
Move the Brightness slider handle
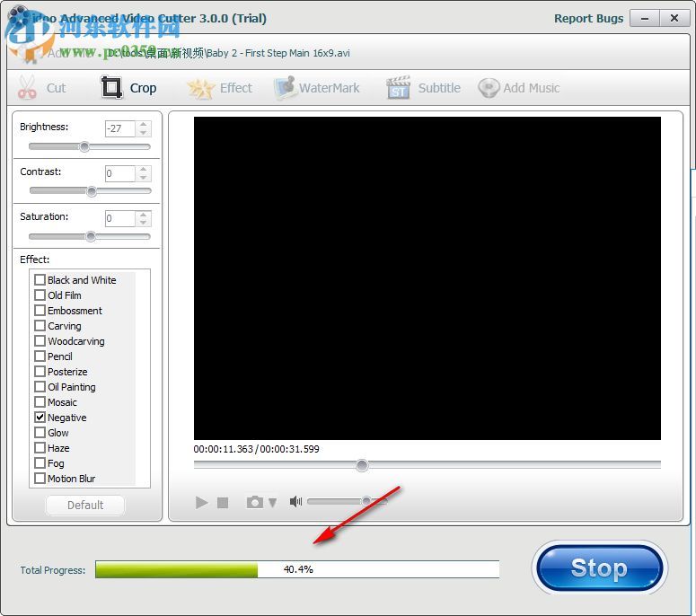(84, 146)
